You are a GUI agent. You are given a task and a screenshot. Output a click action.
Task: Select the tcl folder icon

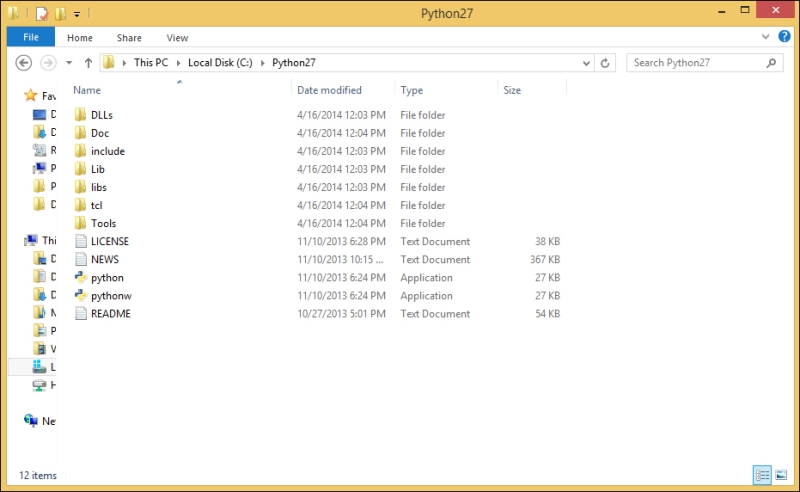[x=80, y=205]
